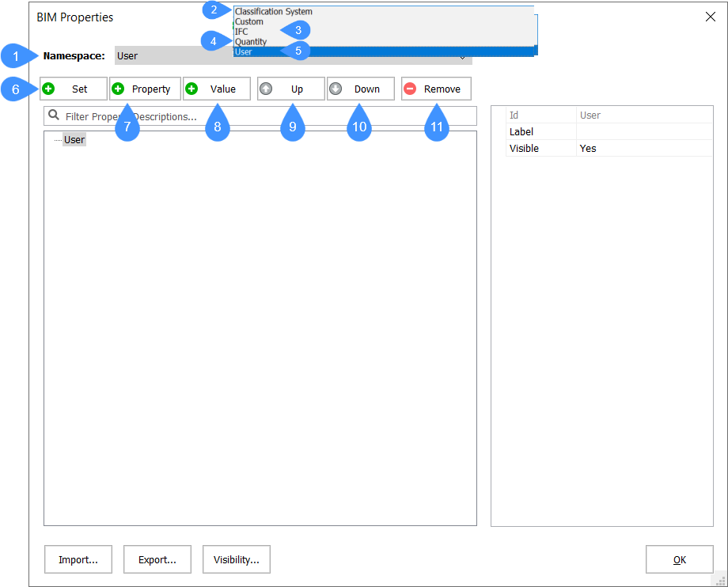Click the magnifier search icon
The image size is (728, 587).
pos(54,116)
